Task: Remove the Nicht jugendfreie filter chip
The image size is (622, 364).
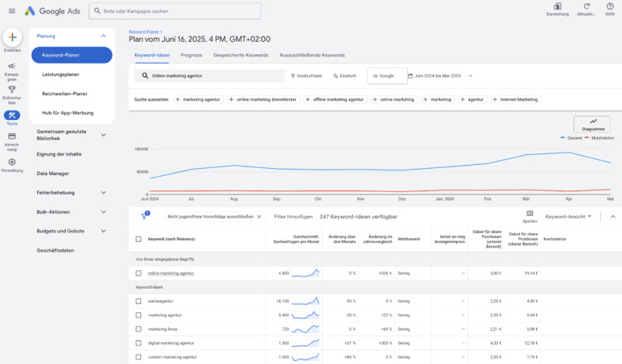Action: (x=259, y=217)
